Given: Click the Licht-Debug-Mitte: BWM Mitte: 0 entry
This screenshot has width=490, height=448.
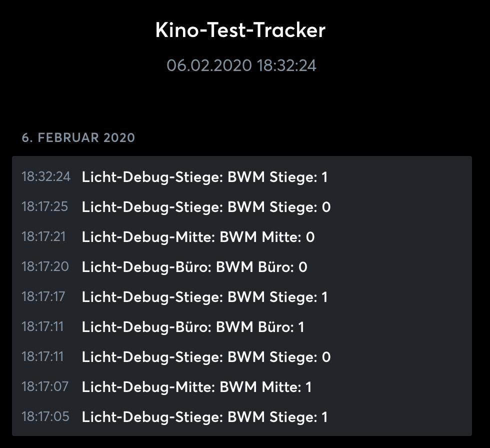Looking at the screenshot, I should pyautogui.click(x=198, y=237).
